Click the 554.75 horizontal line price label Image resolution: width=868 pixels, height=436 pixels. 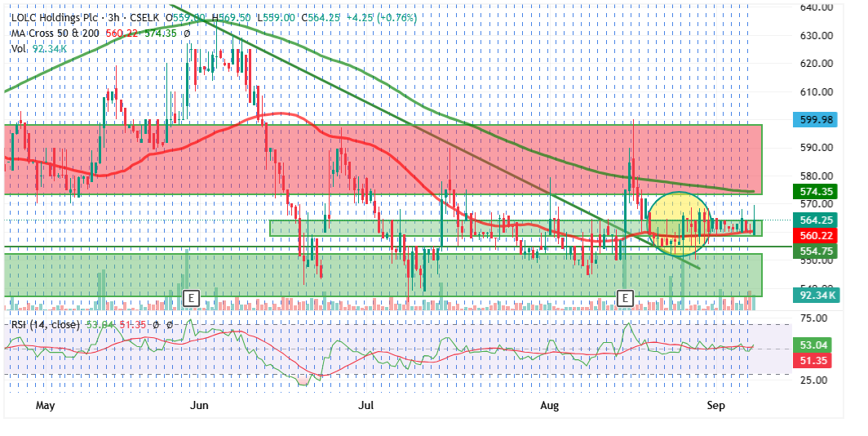click(816, 251)
